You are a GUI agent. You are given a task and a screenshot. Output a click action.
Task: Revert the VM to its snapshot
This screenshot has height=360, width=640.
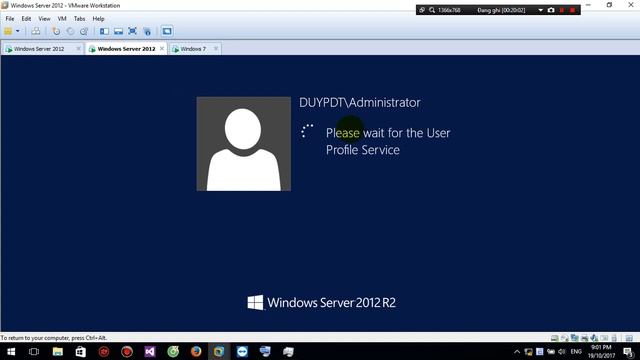coord(70,31)
